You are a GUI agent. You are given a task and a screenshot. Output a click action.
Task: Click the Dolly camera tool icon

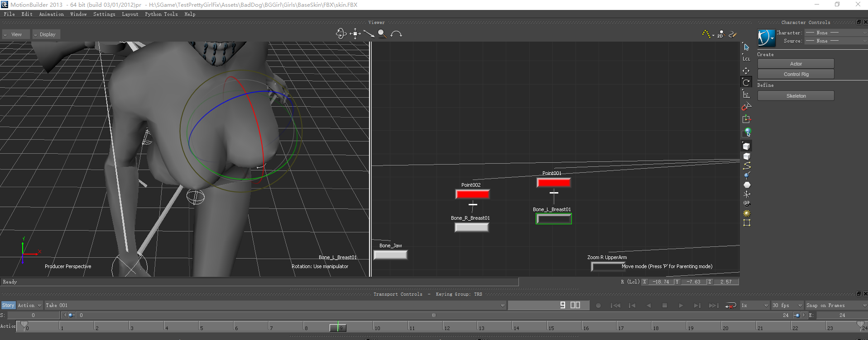(369, 34)
